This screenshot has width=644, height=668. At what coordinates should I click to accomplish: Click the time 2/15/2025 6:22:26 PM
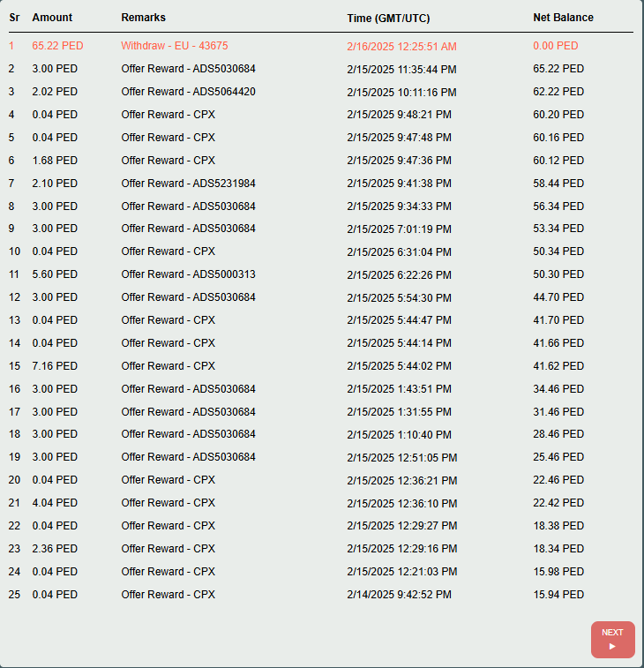[399, 275]
